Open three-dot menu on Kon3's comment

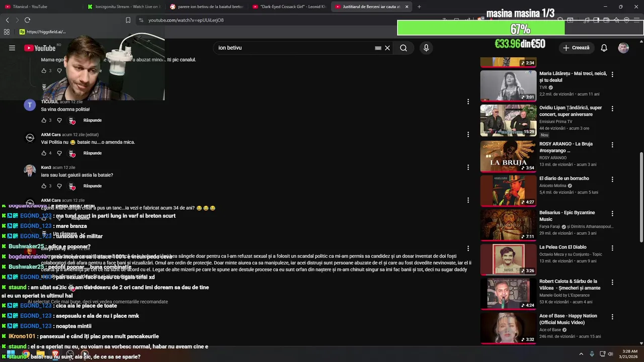click(x=468, y=167)
